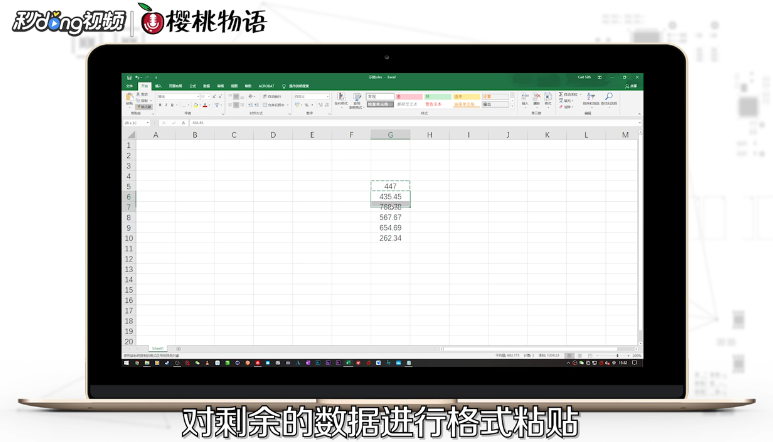Apply the Bad (差) pink cell style

[409, 97]
